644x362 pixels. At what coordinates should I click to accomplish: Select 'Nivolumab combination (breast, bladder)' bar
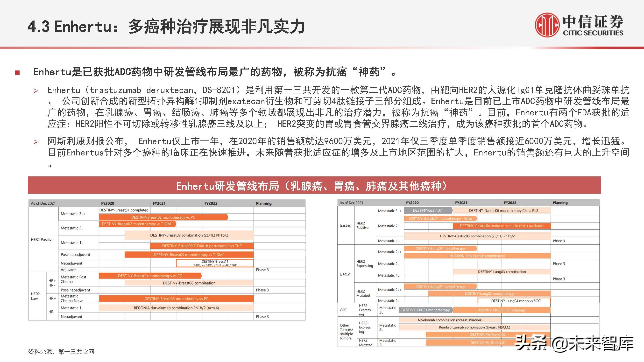click(x=450, y=320)
